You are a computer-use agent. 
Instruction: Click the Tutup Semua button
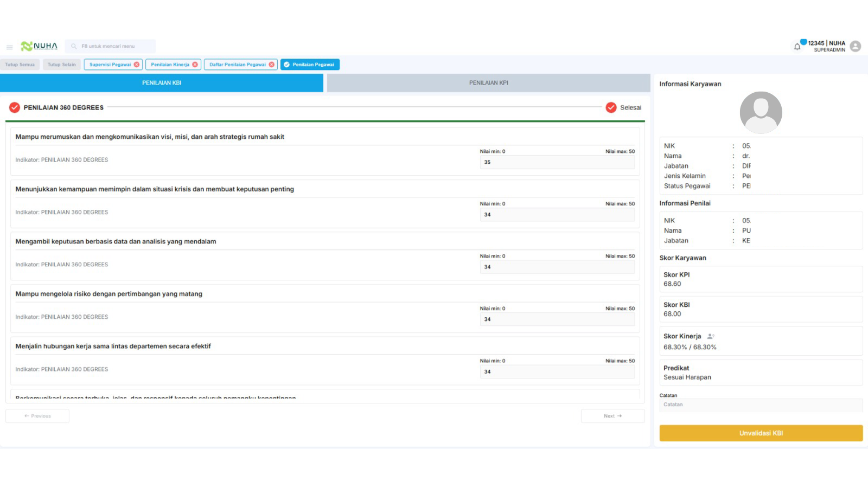click(20, 65)
